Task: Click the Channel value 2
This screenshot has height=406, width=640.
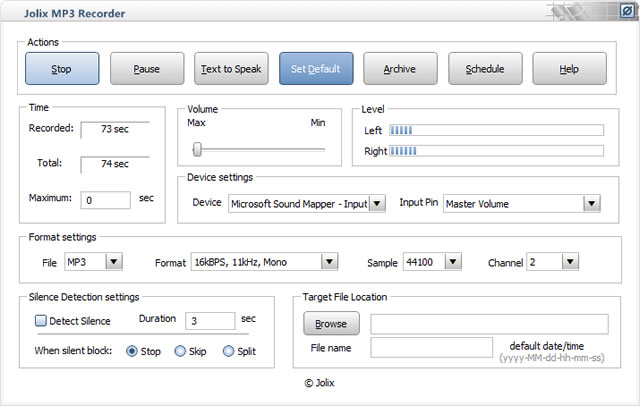Action: point(532,262)
